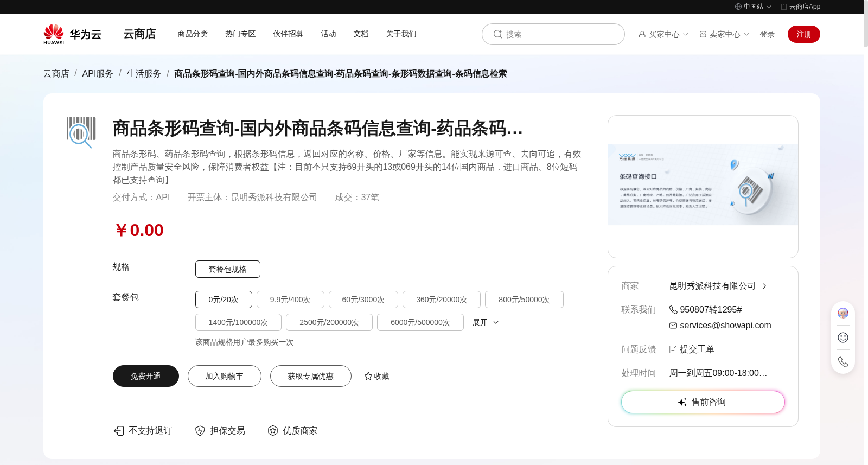The width and height of the screenshot is (868, 465).
Task: Select the 9.9元/400次 package
Action: pyautogui.click(x=290, y=300)
